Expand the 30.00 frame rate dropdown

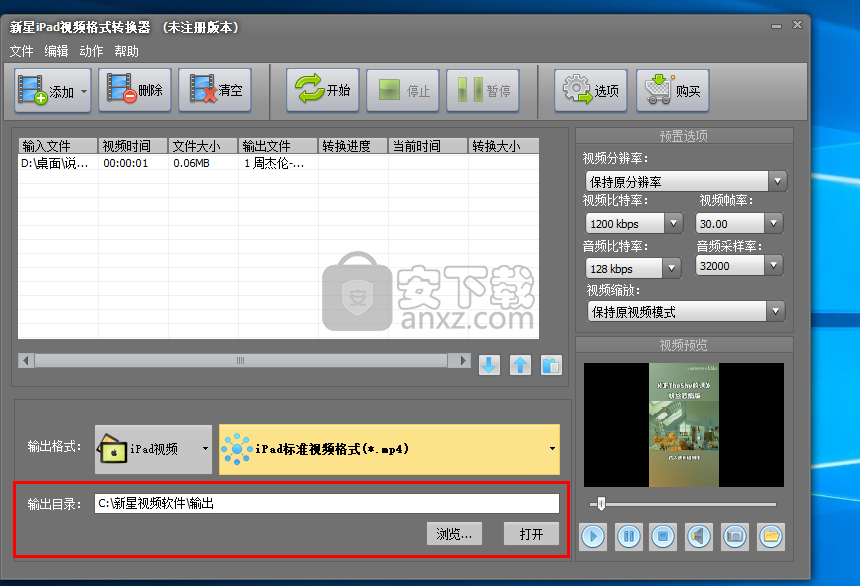(x=773, y=223)
